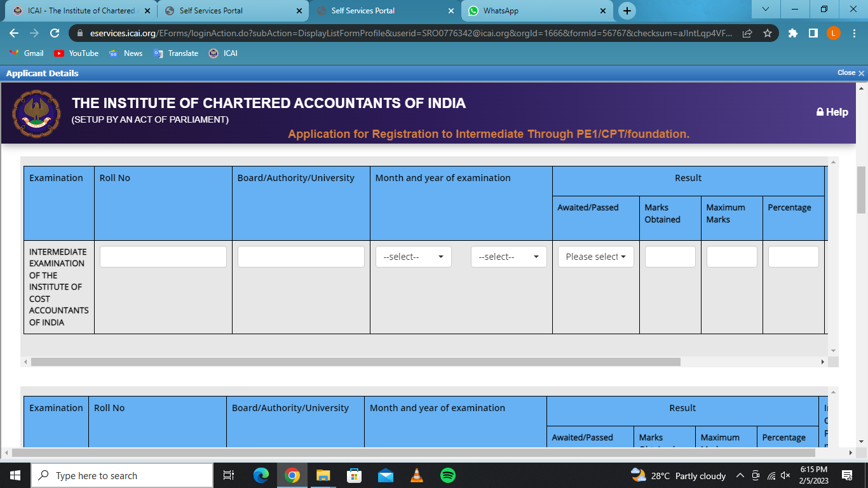
Task: Focus the Percentage input box
Action: pos(794,257)
